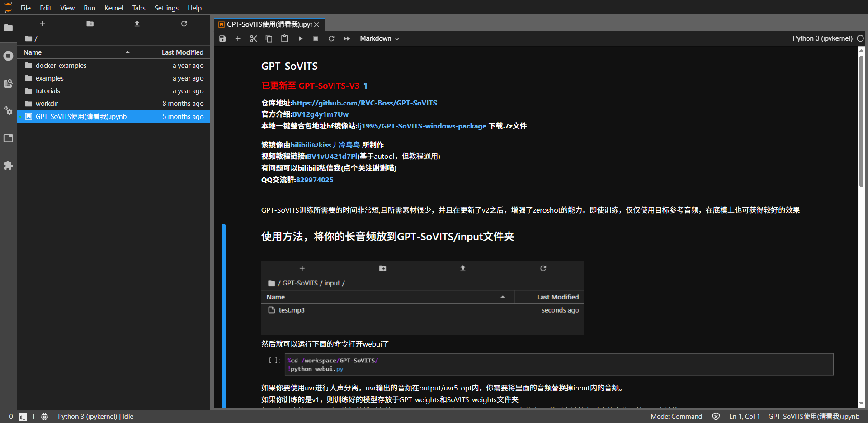Restart kernel and run all cells

pyautogui.click(x=347, y=38)
